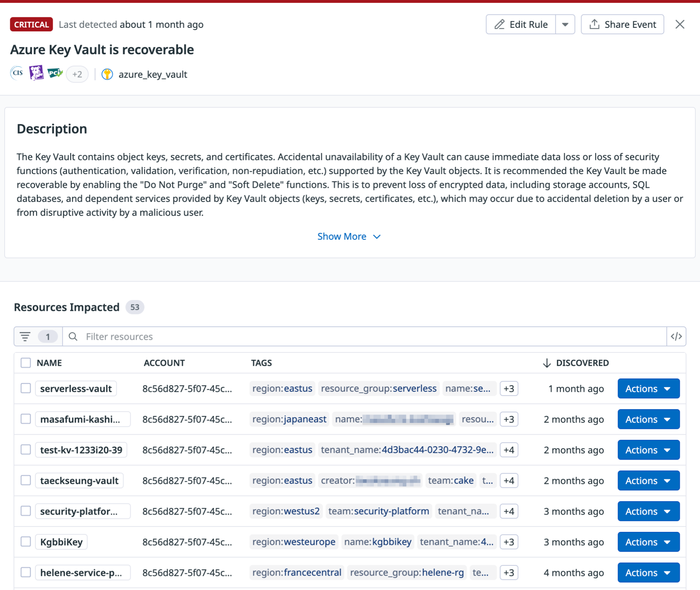Click Share Event button

click(x=622, y=24)
